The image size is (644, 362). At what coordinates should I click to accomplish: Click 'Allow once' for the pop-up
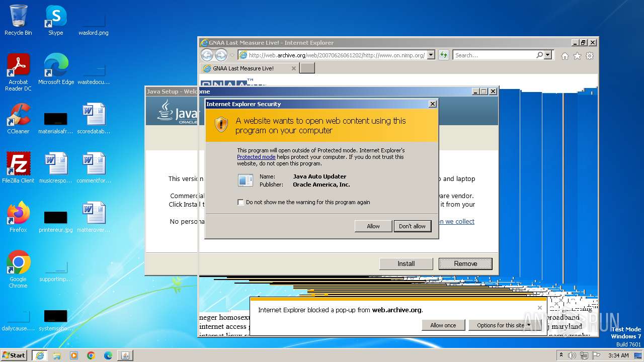coord(443,325)
